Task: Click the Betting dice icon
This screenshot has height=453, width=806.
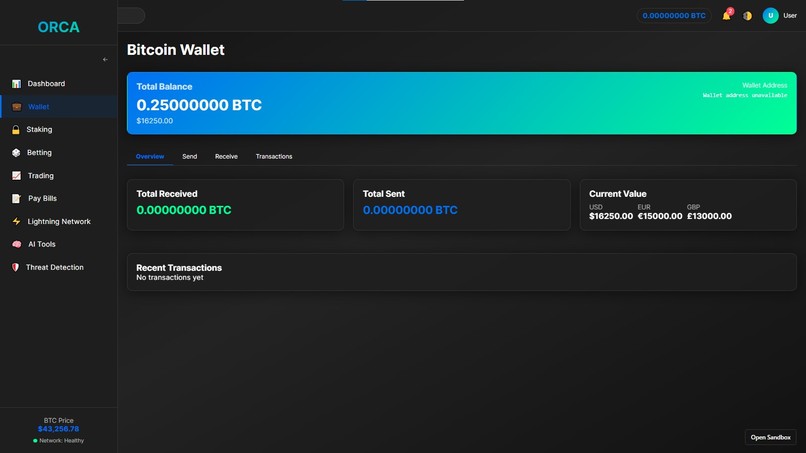Action: (x=16, y=153)
